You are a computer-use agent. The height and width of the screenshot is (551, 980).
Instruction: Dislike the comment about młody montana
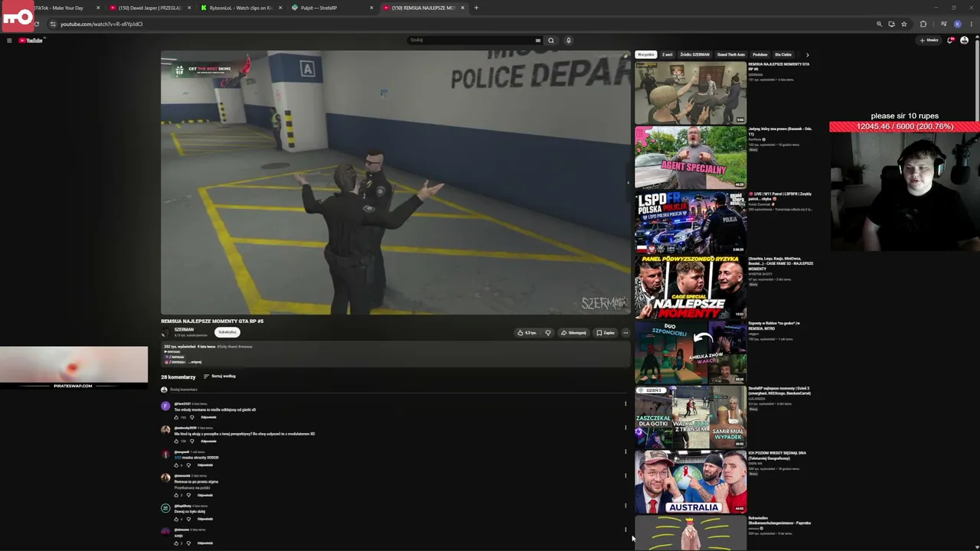pos(191,417)
